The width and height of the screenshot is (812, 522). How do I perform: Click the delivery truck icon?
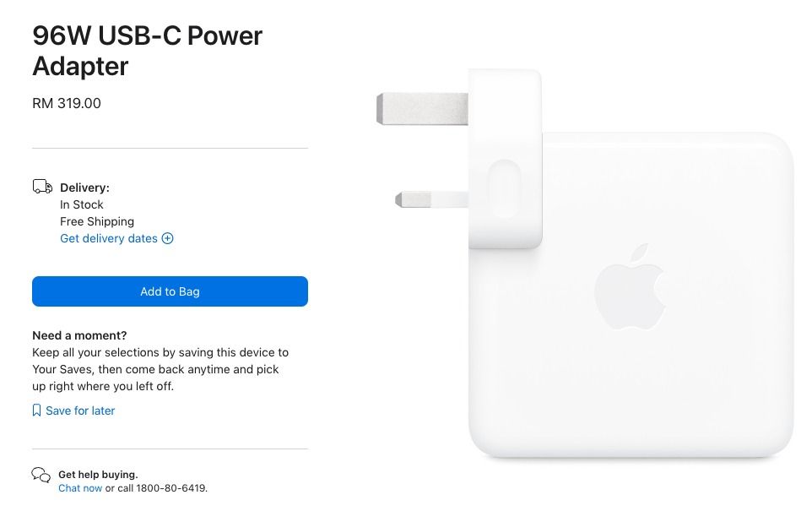tap(42, 186)
